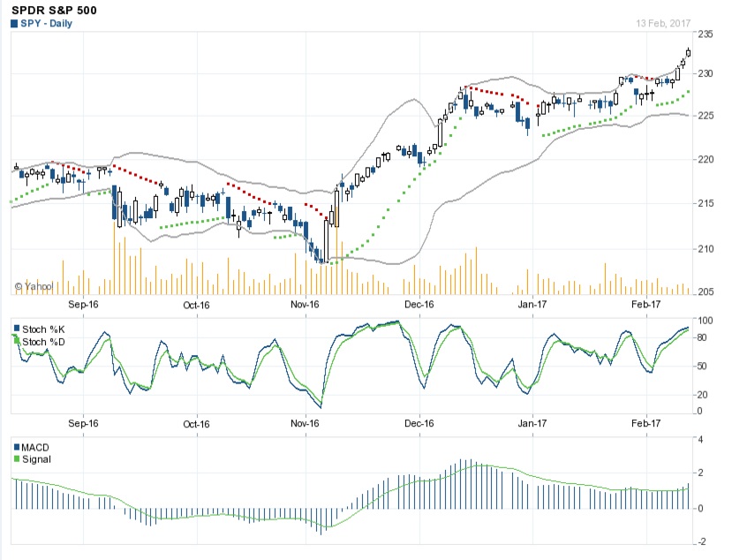Click 'Dec-16' under the price chart
The height and width of the screenshot is (560, 732).
click(419, 305)
